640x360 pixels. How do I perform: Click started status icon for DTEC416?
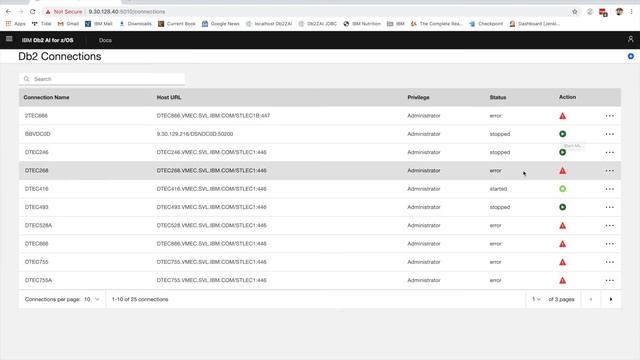point(562,189)
